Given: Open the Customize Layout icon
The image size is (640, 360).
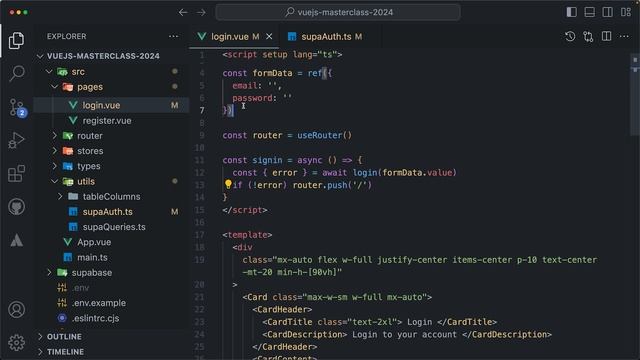Looking at the screenshot, I should pyautogui.click(x=626, y=12).
